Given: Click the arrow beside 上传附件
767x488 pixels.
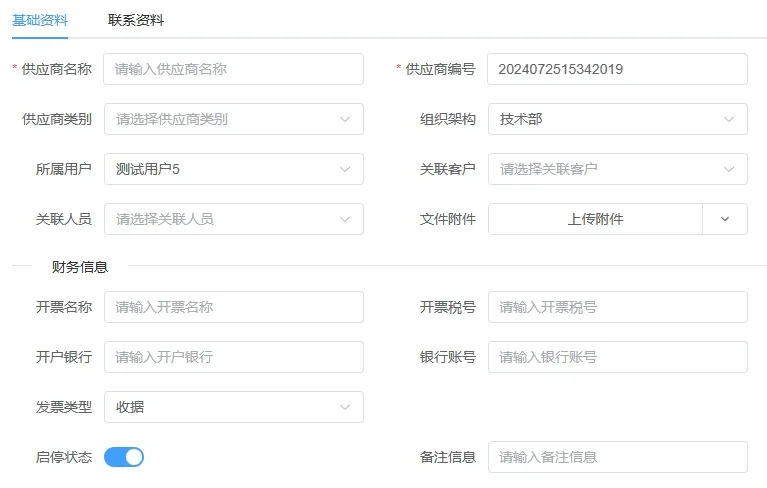Looking at the screenshot, I should tap(725, 219).
